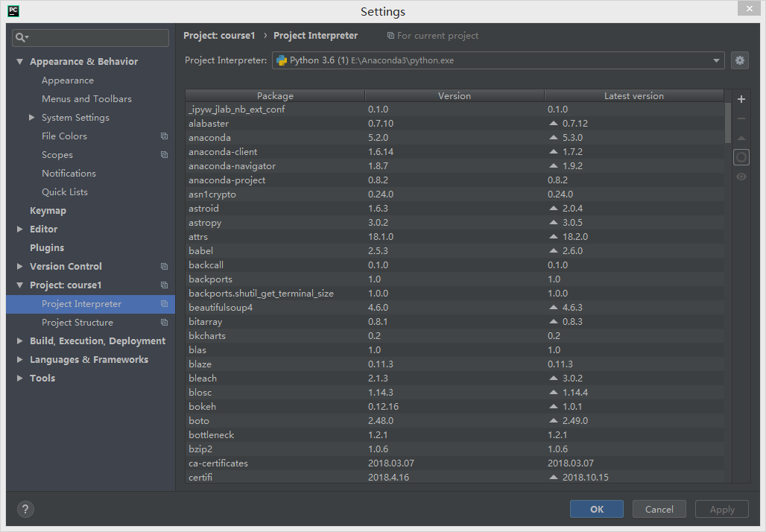This screenshot has height=532, width=766.
Task: Select Project Structure in the tree
Action: coord(77,323)
